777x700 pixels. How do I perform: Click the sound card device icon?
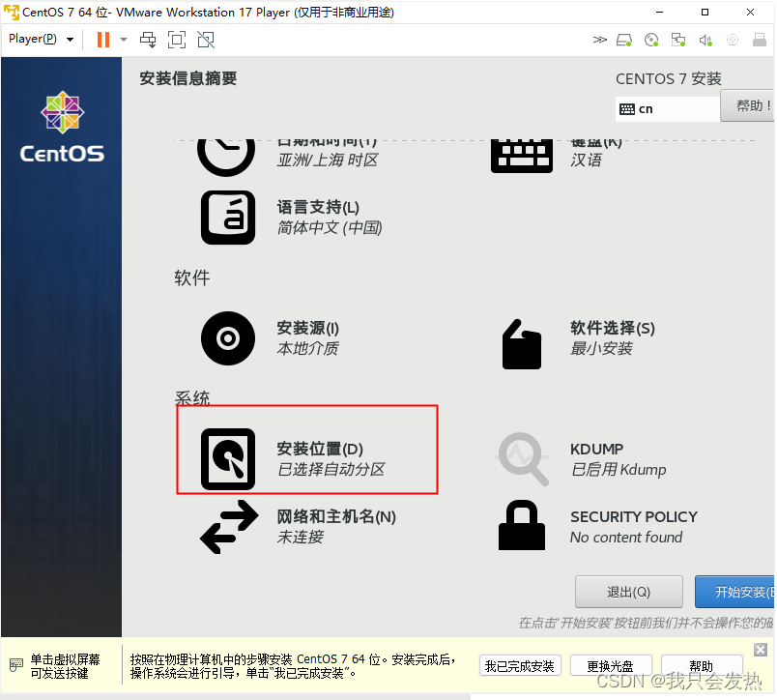coord(705,40)
